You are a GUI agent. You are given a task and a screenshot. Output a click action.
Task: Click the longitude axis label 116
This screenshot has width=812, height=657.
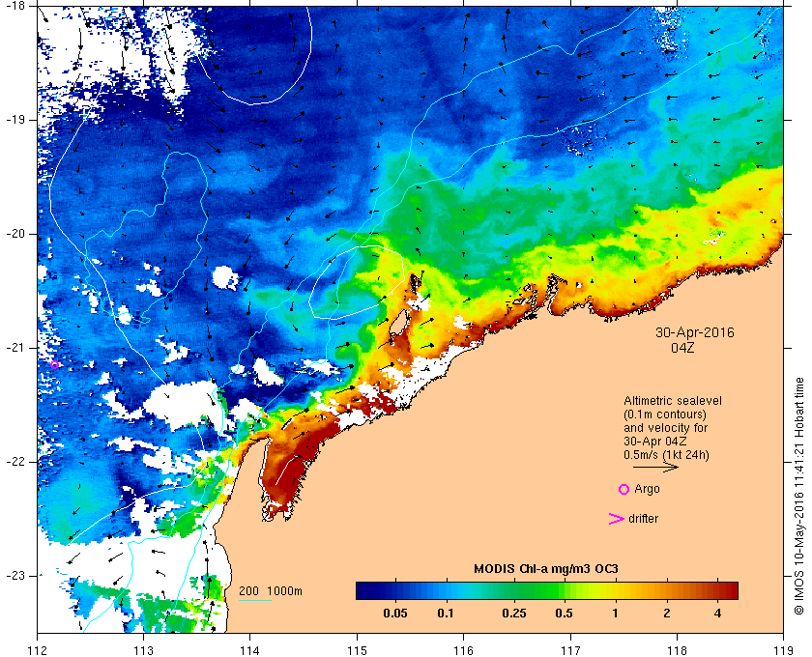pos(463,650)
